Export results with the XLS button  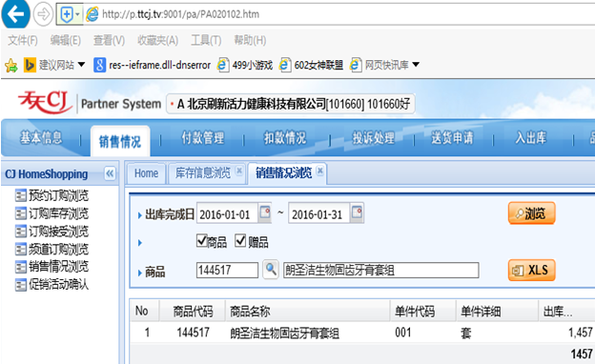[532, 270]
